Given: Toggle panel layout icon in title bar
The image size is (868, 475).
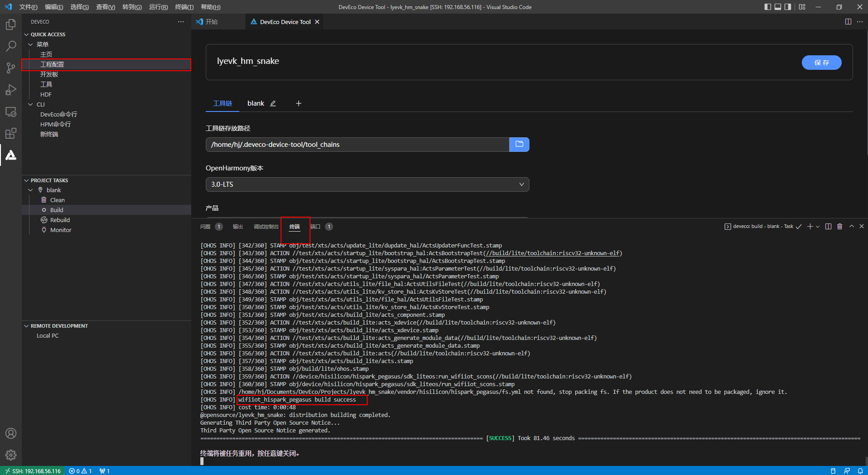Looking at the screenshot, I should pos(778,7).
